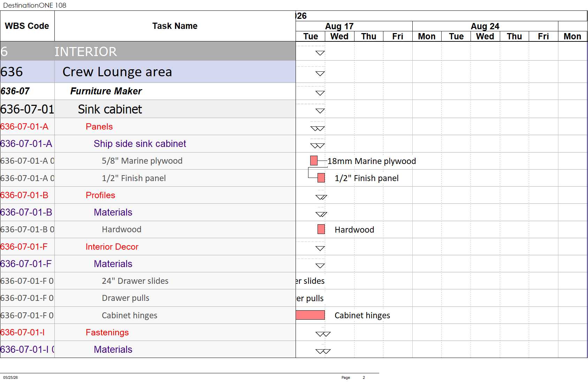
Task: Click the Ship side sink cabinet summary marker
Action: coord(318,146)
